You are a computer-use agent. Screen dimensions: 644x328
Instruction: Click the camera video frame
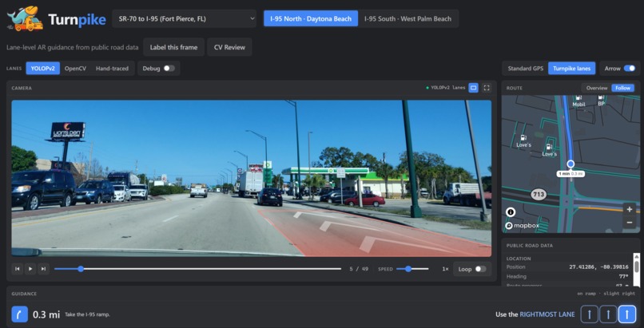tap(252, 178)
